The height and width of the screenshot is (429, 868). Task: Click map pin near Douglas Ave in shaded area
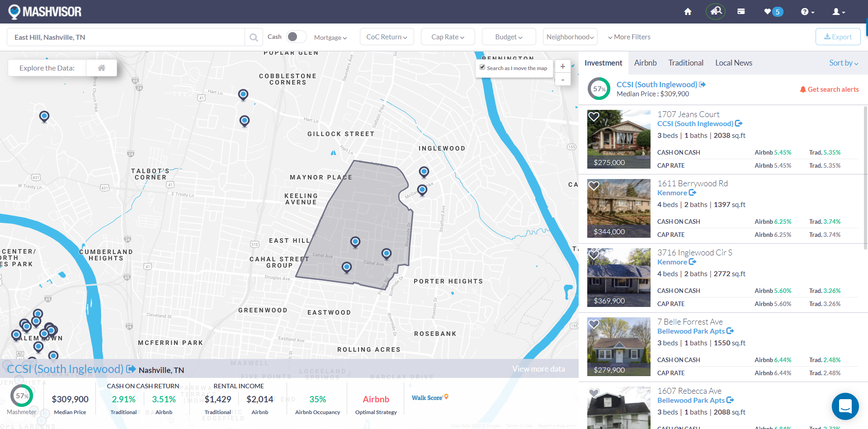(347, 268)
